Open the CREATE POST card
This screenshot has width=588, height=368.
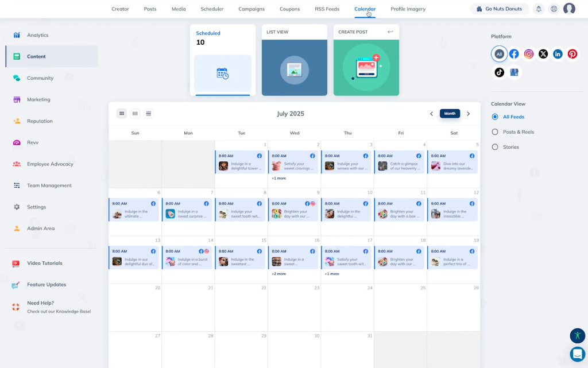[366, 60]
